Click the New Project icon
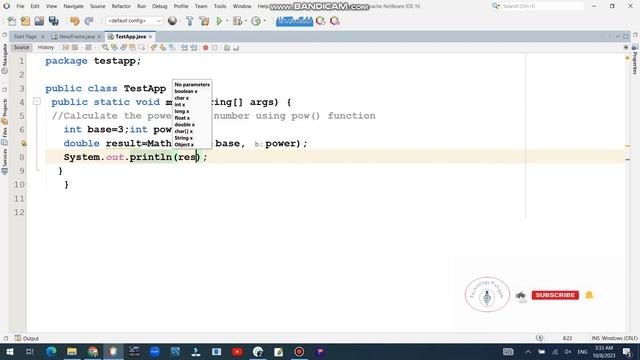The width and height of the screenshot is (640, 360). point(25,21)
